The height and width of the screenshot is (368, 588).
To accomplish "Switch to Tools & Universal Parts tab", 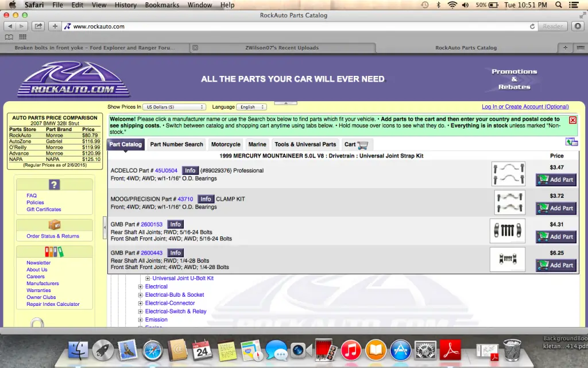I will (x=305, y=144).
